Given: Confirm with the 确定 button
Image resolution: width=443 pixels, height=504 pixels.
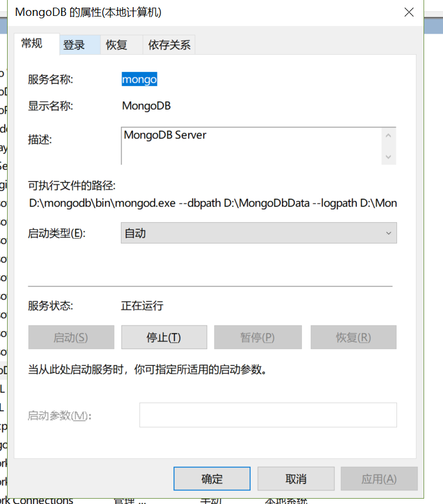Looking at the screenshot, I should pyautogui.click(x=212, y=479).
